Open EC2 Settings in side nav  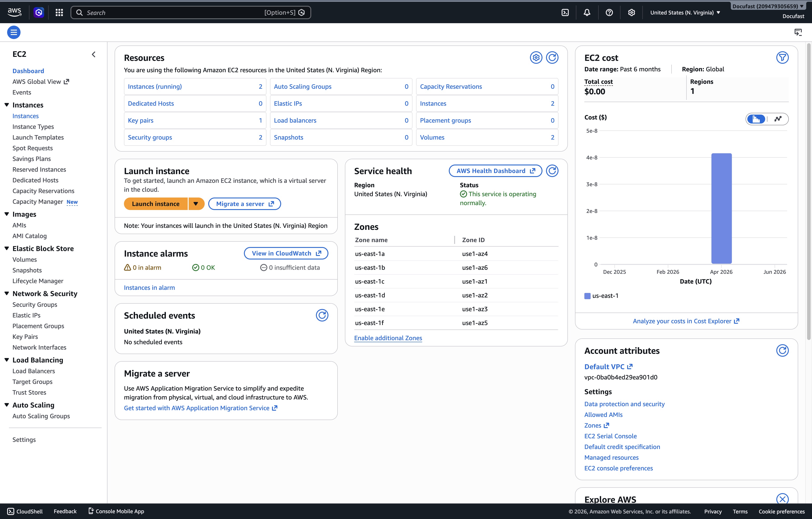tap(24, 440)
